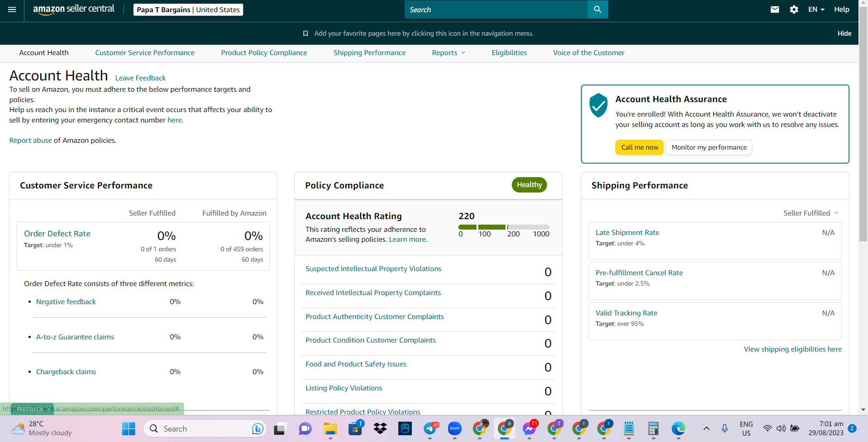Open Dropbox from the taskbar
The height and width of the screenshot is (442, 868).
380,428
